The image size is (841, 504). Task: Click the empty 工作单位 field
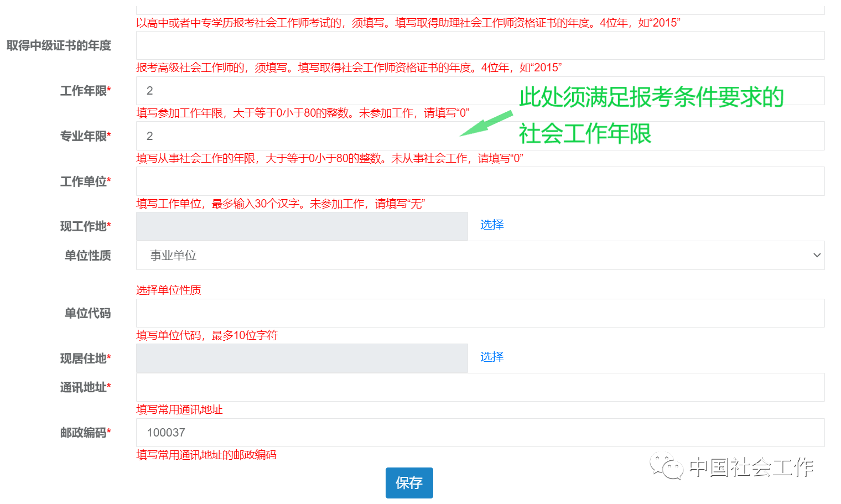click(x=480, y=181)
